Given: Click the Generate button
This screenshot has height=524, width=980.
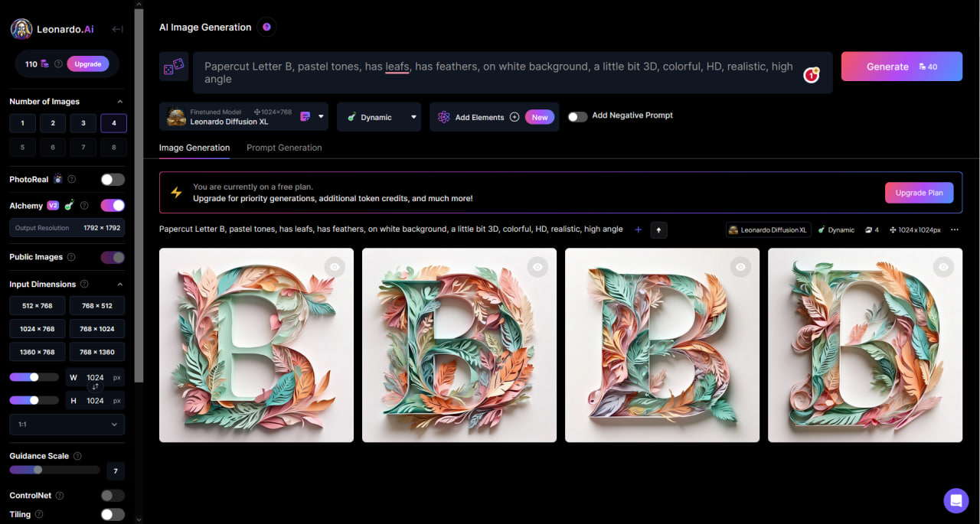Looking at the screenshot, I should (901, 67).
